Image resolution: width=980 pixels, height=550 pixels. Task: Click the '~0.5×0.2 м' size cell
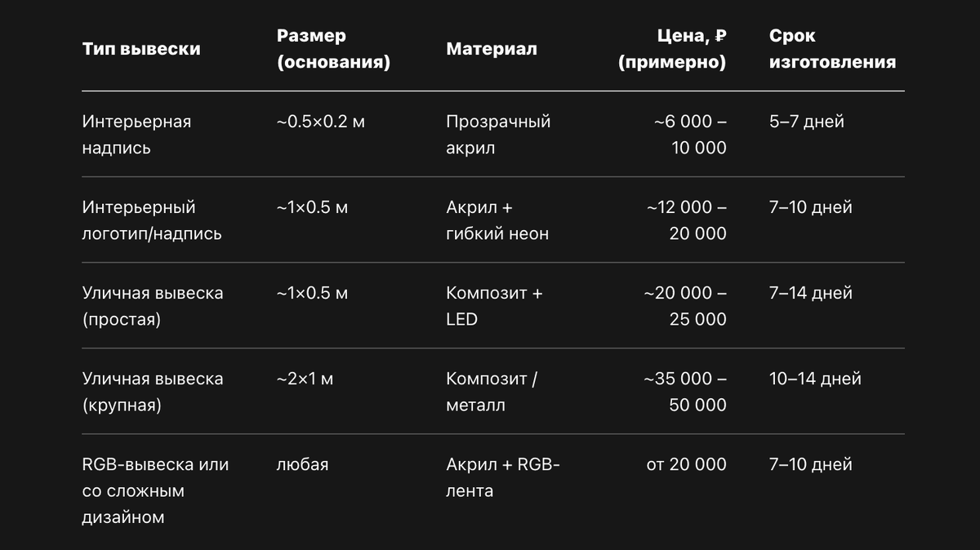[x=321, y=122]
